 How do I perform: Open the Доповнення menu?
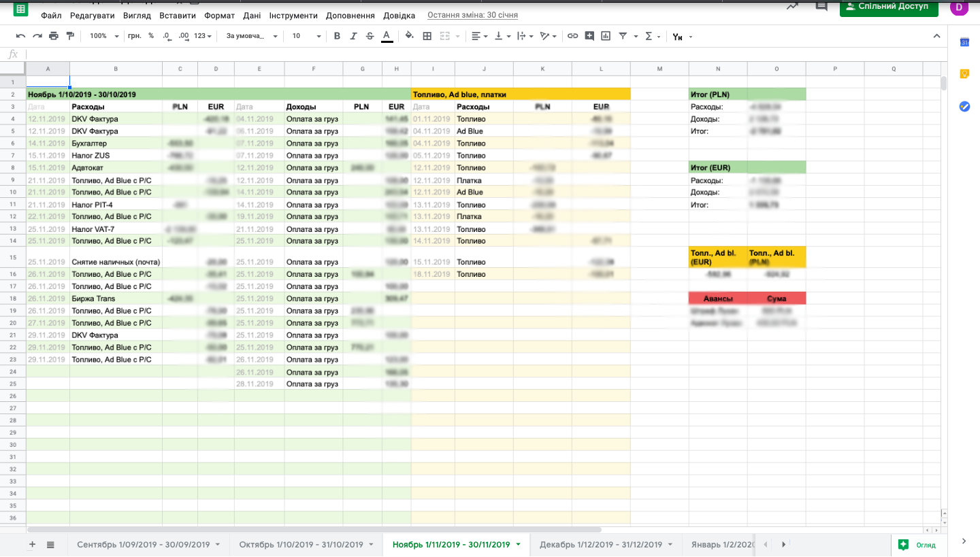click(x=350, y=15)
